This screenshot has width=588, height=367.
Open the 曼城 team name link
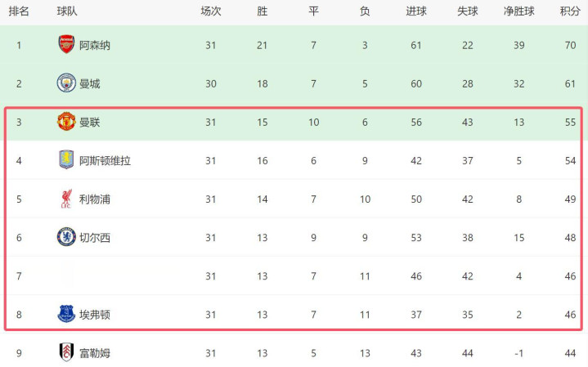(90, 83)
